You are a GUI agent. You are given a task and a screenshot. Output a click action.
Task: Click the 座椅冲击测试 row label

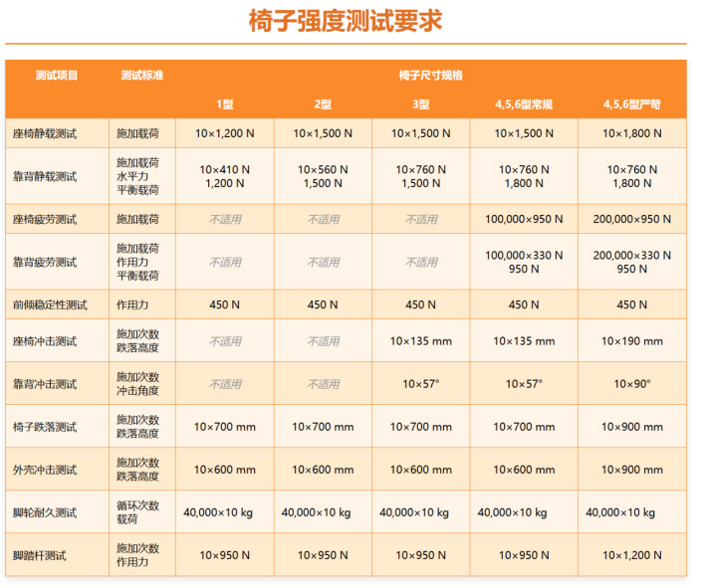(x=45, y=341)
